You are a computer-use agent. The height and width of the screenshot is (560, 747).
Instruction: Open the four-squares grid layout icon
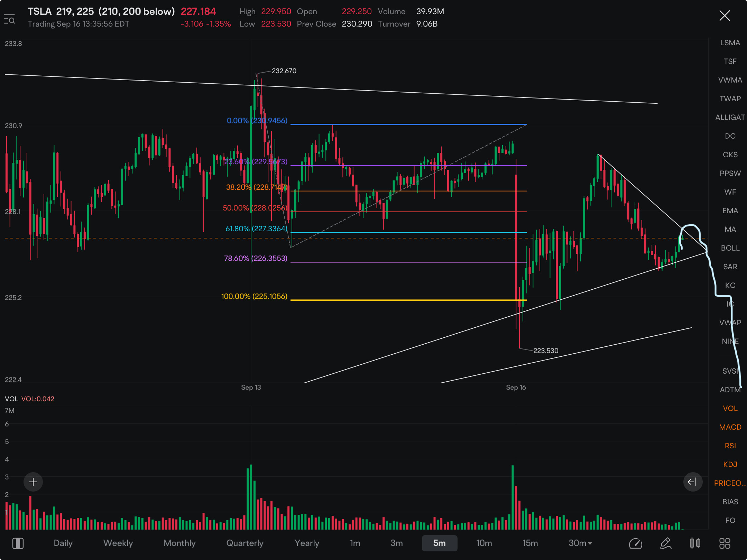pos(725,543)
